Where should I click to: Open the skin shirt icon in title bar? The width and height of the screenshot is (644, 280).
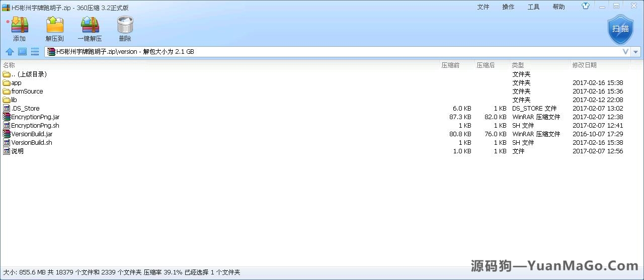coord(586,6)
